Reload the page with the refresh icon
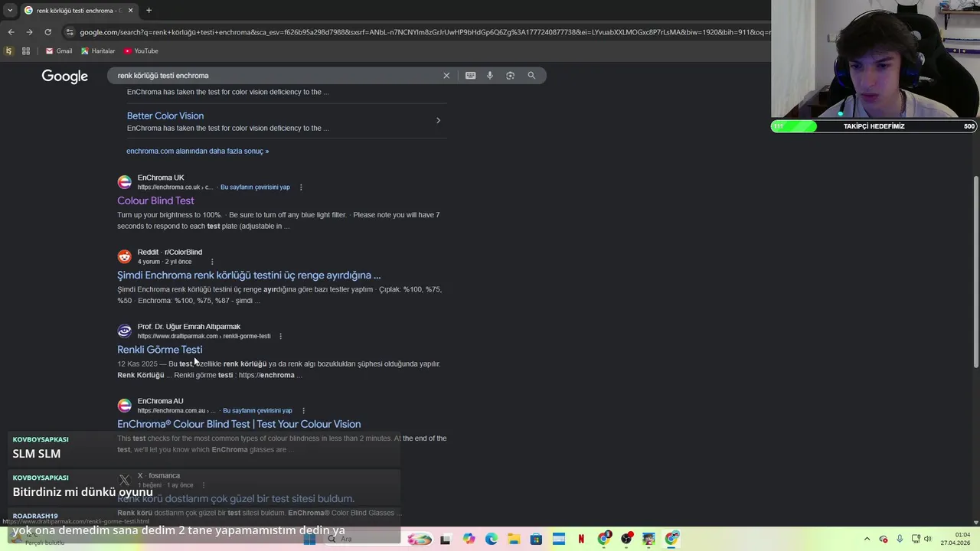Viewport: 980px width, 551px height. 47,32
